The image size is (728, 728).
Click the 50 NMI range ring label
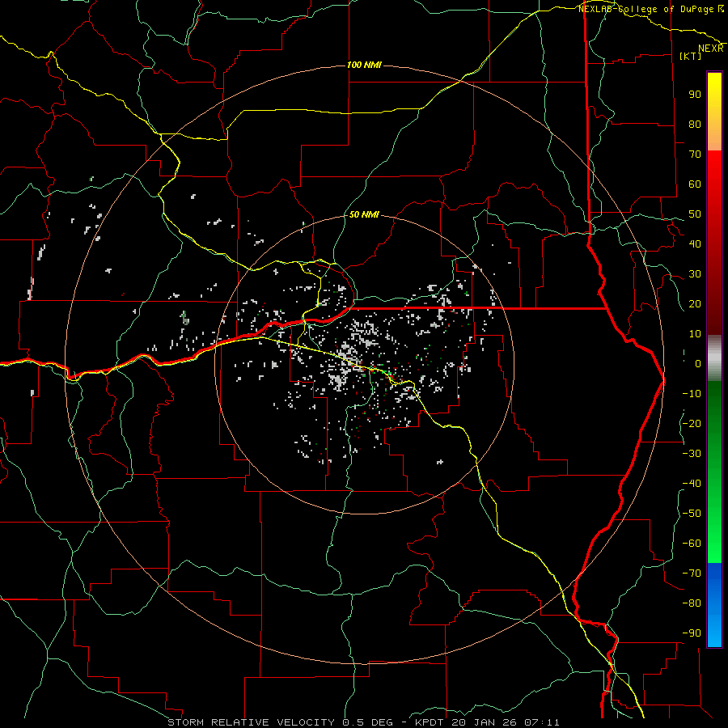pos(364,214)
